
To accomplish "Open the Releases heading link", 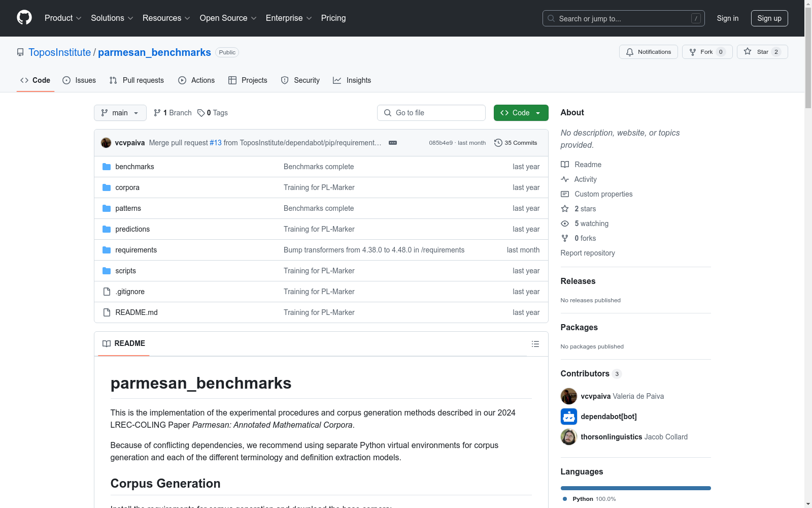I will click(578, 281).
